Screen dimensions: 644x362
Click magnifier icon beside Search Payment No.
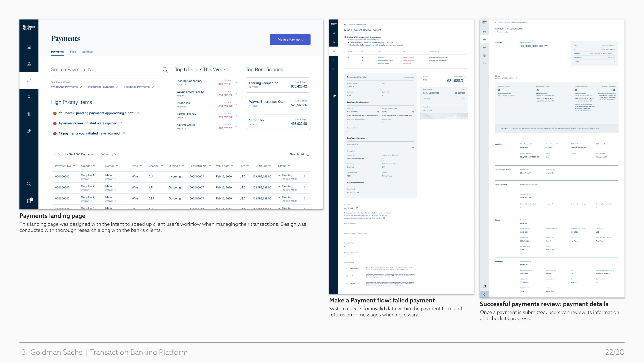(x=165, y=70)
